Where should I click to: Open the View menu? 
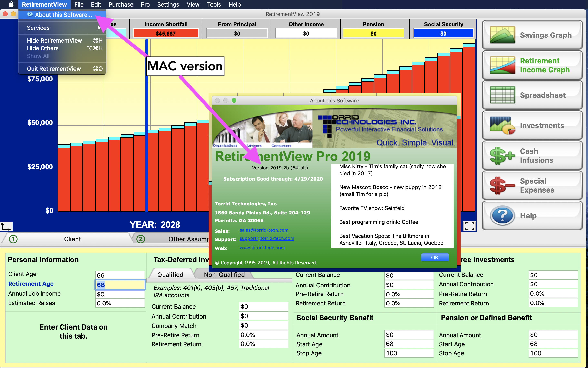[193, 4]
